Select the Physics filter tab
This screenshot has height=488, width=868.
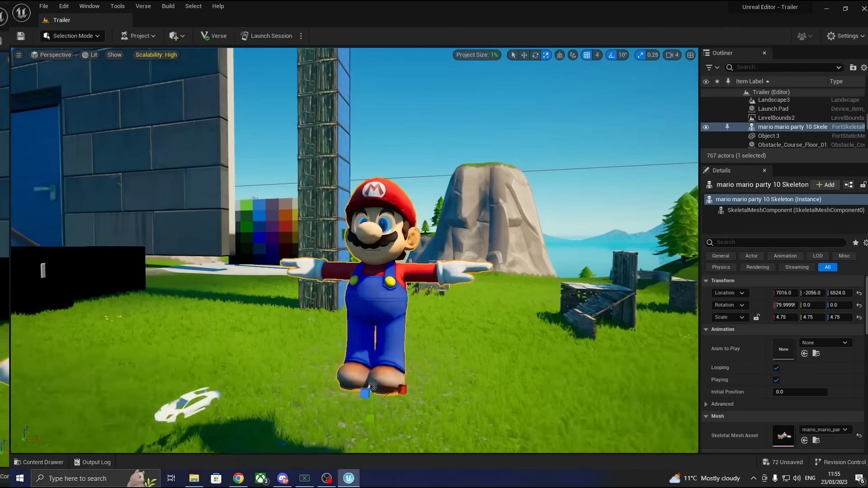[x=721, y=267]
